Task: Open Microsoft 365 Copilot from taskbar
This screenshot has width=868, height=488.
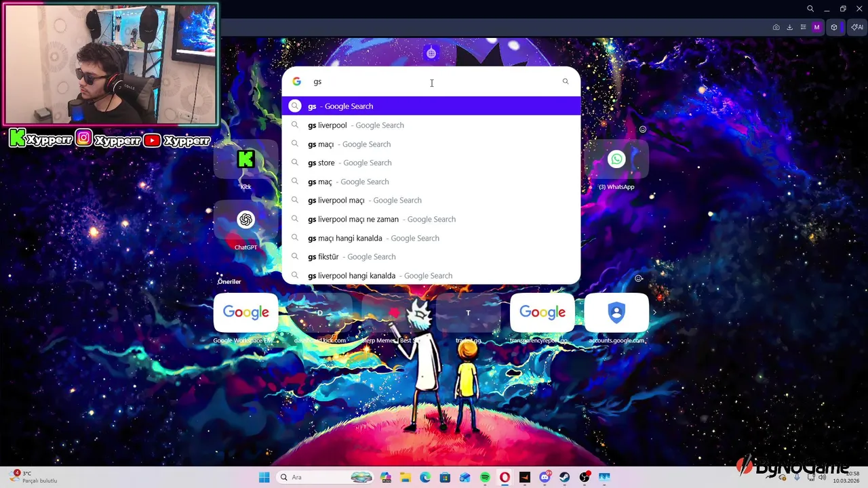Action: (x=386, y=477)
